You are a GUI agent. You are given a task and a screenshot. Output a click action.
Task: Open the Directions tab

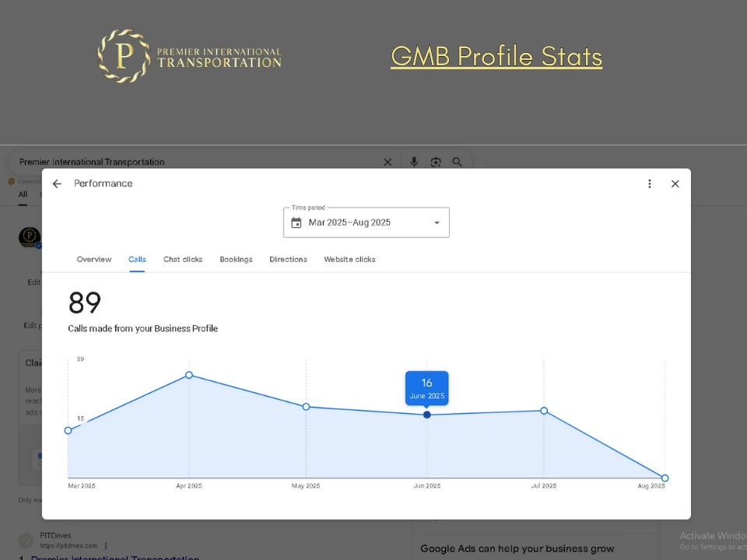288,260
